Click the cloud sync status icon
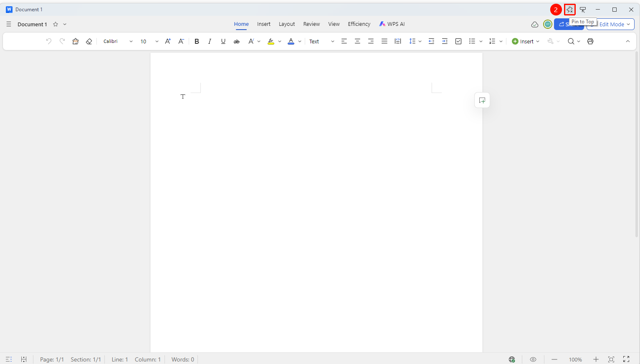This screenshot has width=640, height=364. click(535, 25)
